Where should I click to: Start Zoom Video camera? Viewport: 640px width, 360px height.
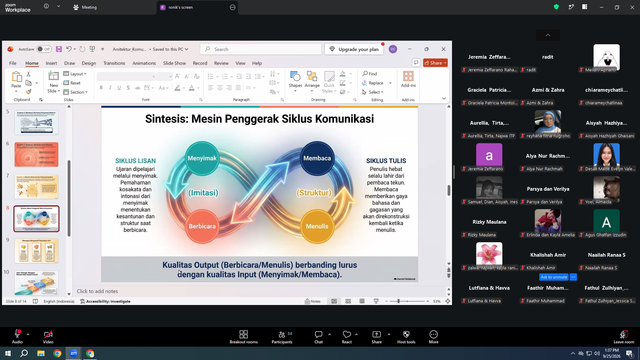coord(48,337)
